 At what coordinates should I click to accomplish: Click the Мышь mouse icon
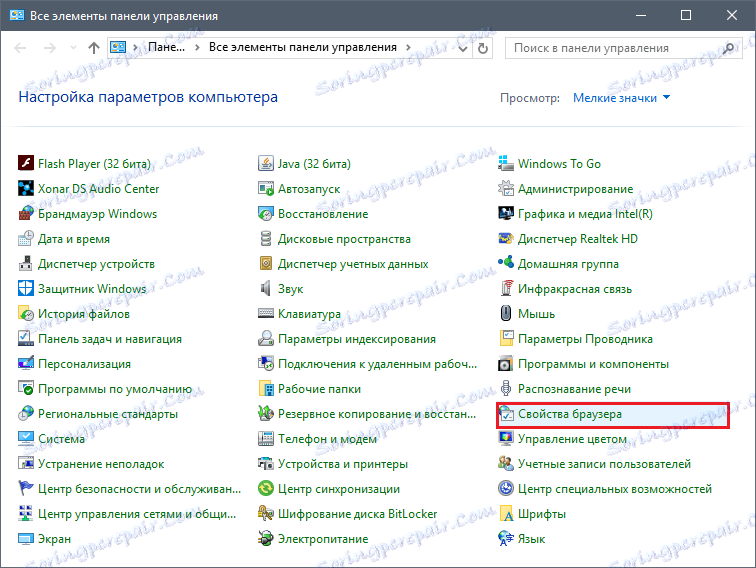(506, 313)
